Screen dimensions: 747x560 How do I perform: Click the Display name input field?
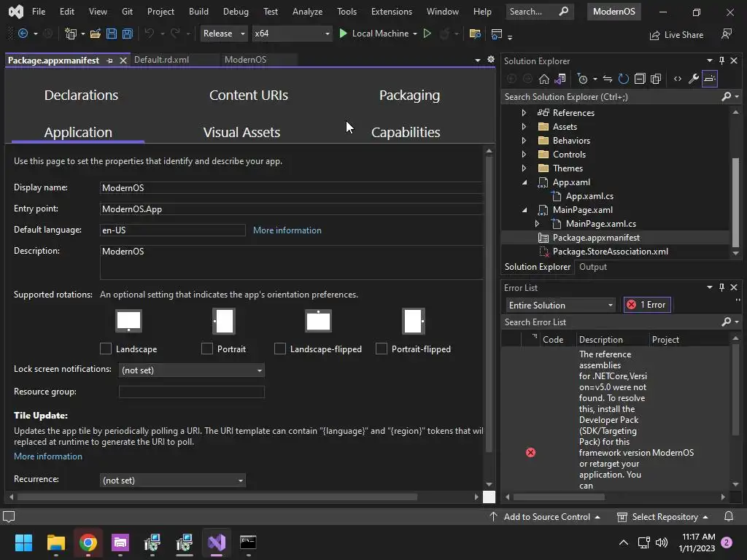coord(292,187)
